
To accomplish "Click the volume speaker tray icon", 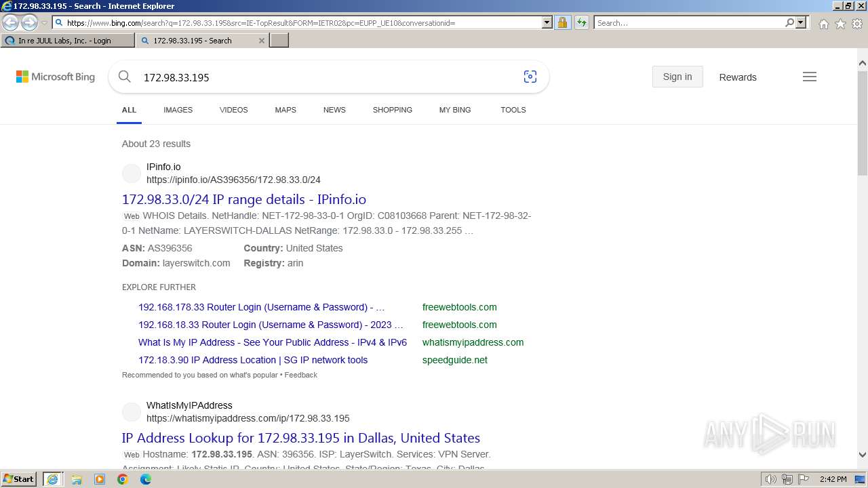I will click(x=771, y=479).
